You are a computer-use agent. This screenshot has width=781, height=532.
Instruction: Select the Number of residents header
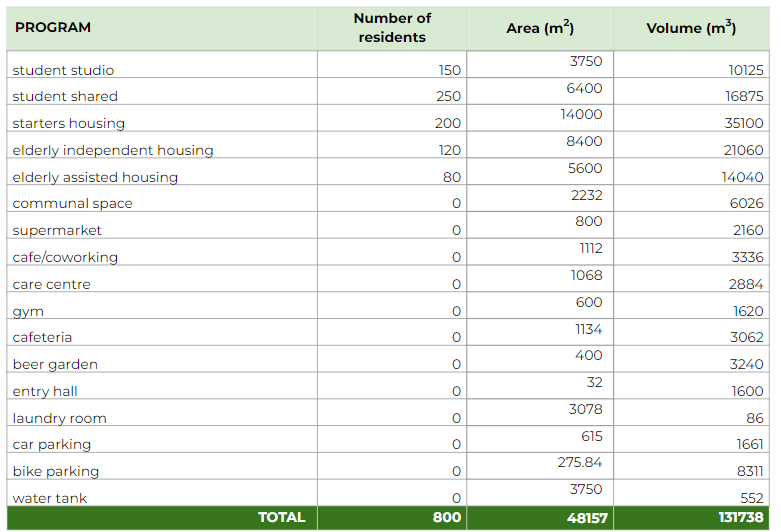point(392,28)
